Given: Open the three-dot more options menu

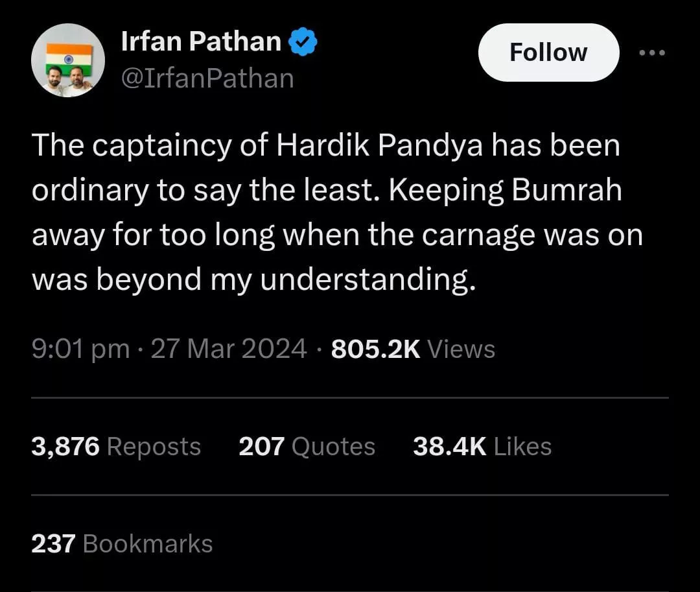Looking at the screenshot, I should (x=652, y=53).
